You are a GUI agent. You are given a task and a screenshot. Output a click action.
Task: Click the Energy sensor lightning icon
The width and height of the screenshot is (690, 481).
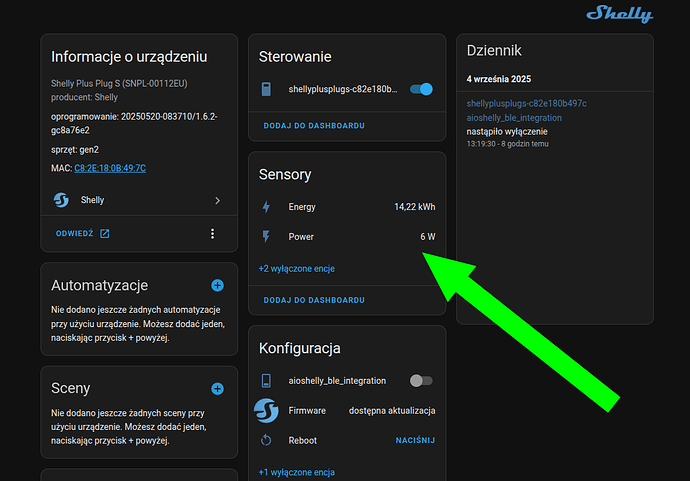pos(266,207)
